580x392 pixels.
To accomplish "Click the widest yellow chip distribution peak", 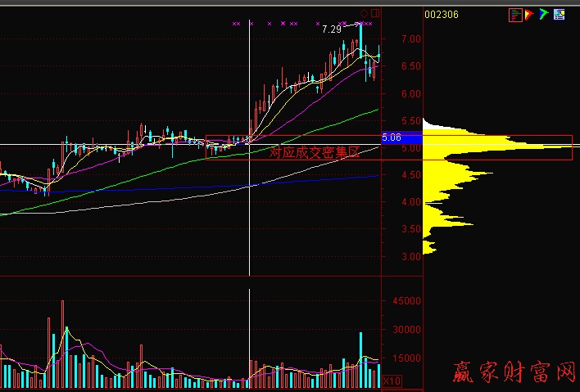I will 524,146.
